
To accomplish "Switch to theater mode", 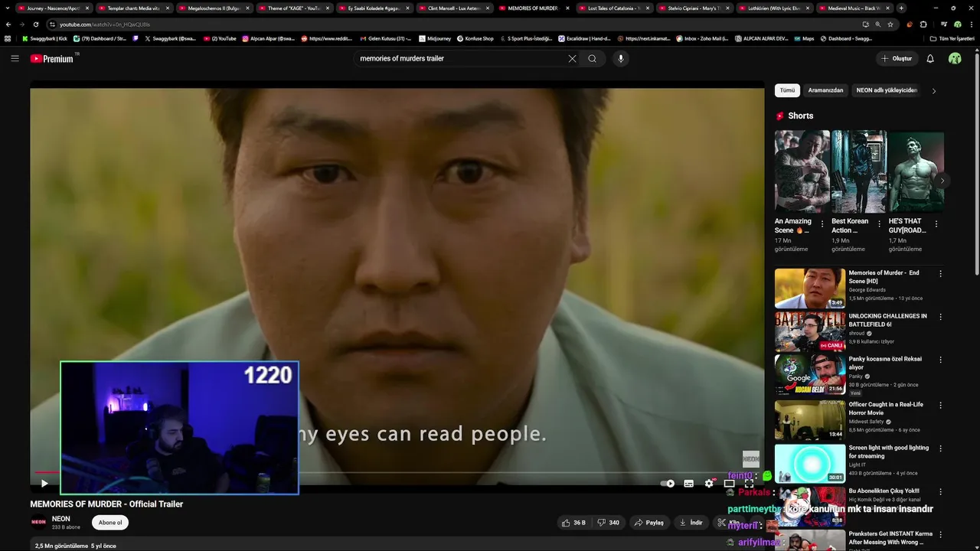I will coord(729,483).
